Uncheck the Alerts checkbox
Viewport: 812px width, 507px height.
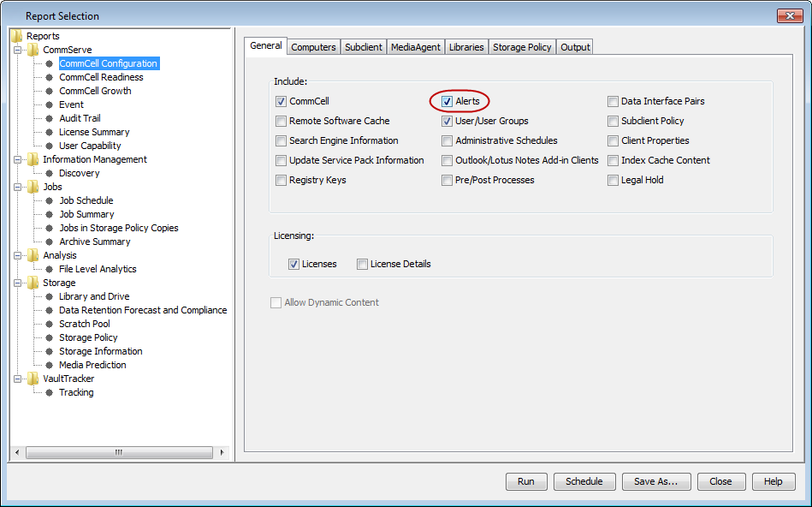point(447,102)
